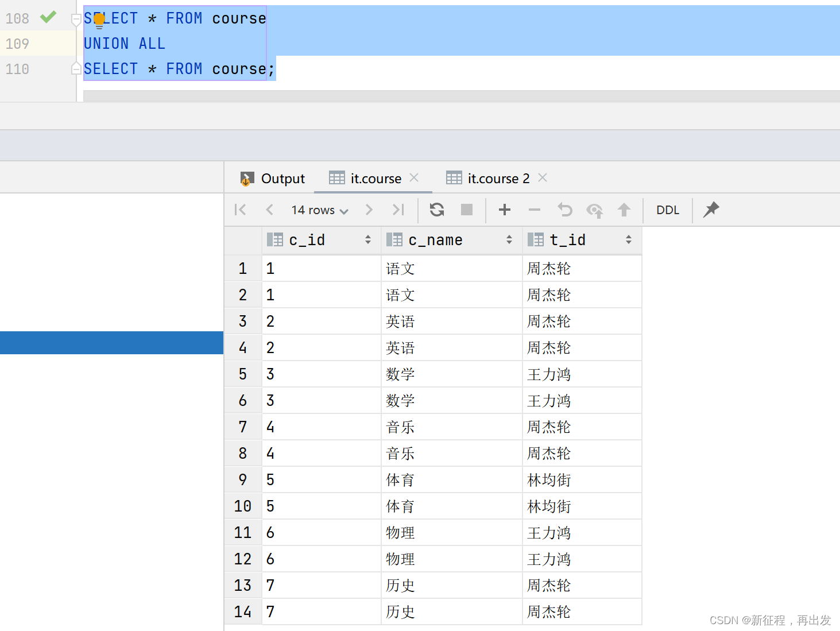The width and height of the screenshot is (840, 631).
Task: Submit changes with the up arrow icon
Action: pyautogui.click(x=624, y=210)
